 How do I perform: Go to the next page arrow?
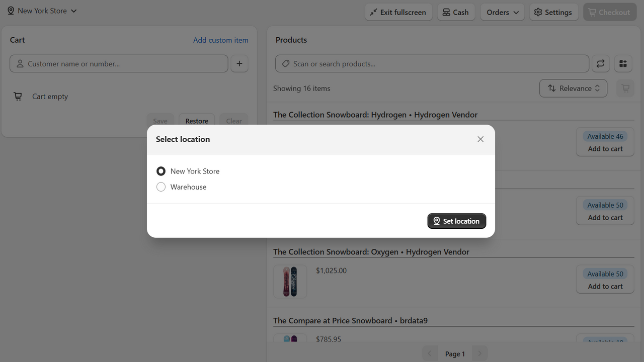tap(480, 353)
